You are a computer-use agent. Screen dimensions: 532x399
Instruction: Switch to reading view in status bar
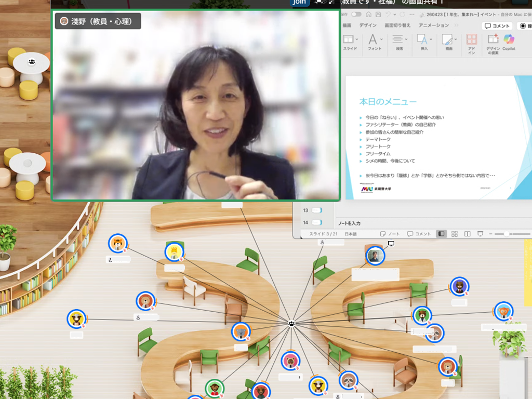(467, 234)
